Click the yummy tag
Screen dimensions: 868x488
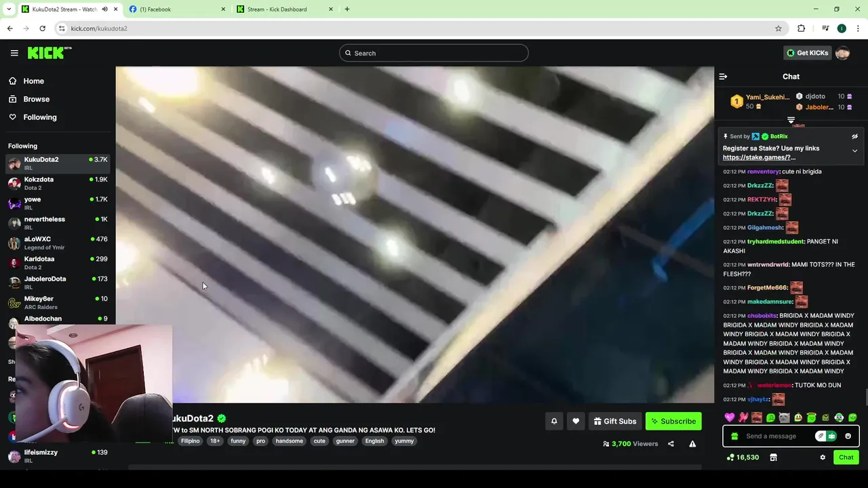pyautogui.click(x=404, y=441)
